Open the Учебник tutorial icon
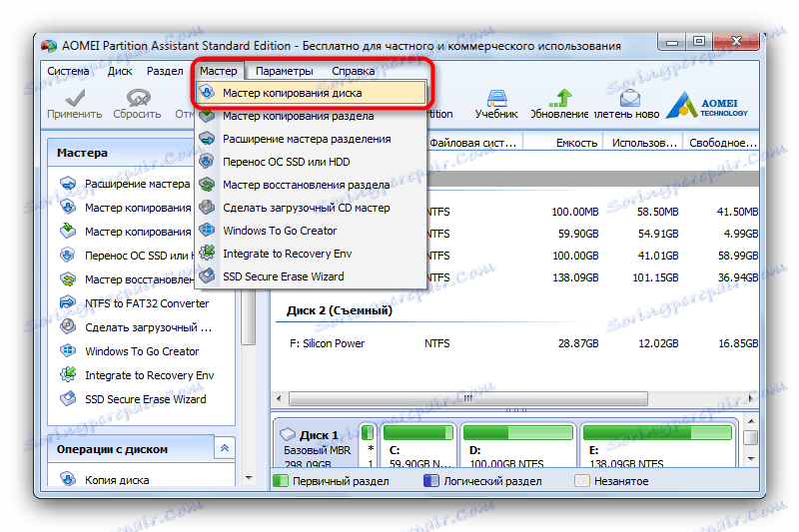This screenshot has width=799, height=532. [x=496, y=97]
